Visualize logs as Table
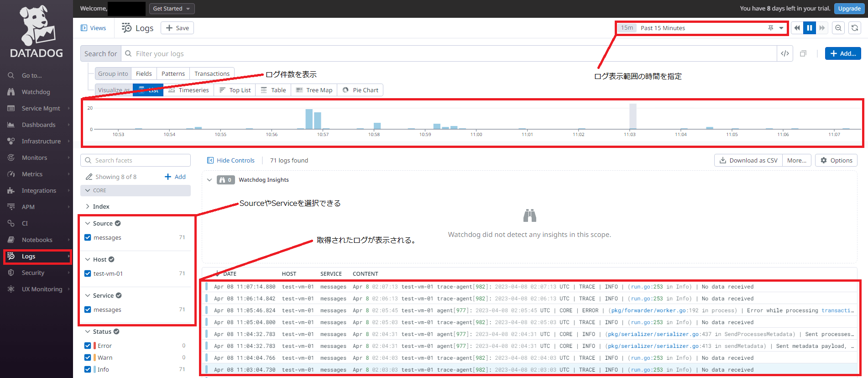 (x=273, y=90)
